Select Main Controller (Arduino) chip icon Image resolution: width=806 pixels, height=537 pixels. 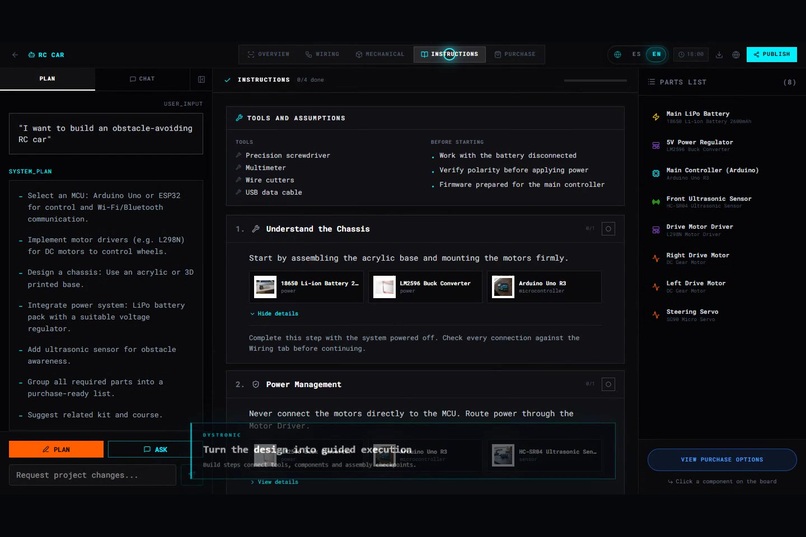[x=656, y=174]
